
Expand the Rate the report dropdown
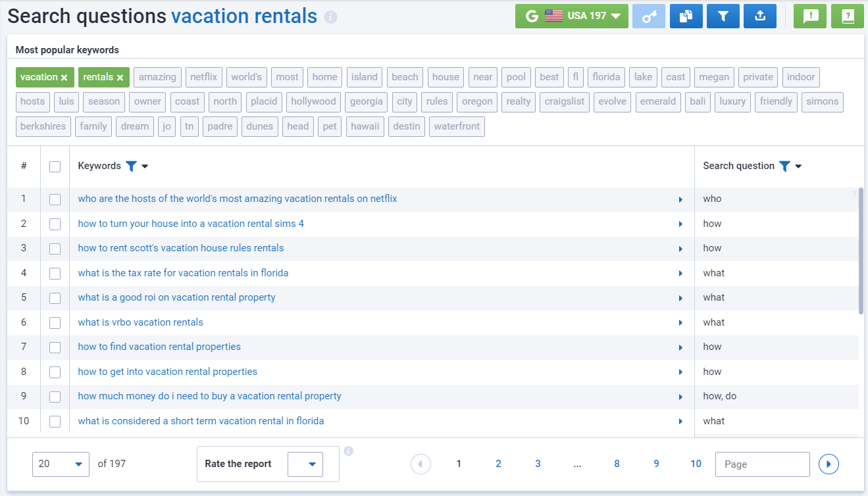[x=306, y=464]
